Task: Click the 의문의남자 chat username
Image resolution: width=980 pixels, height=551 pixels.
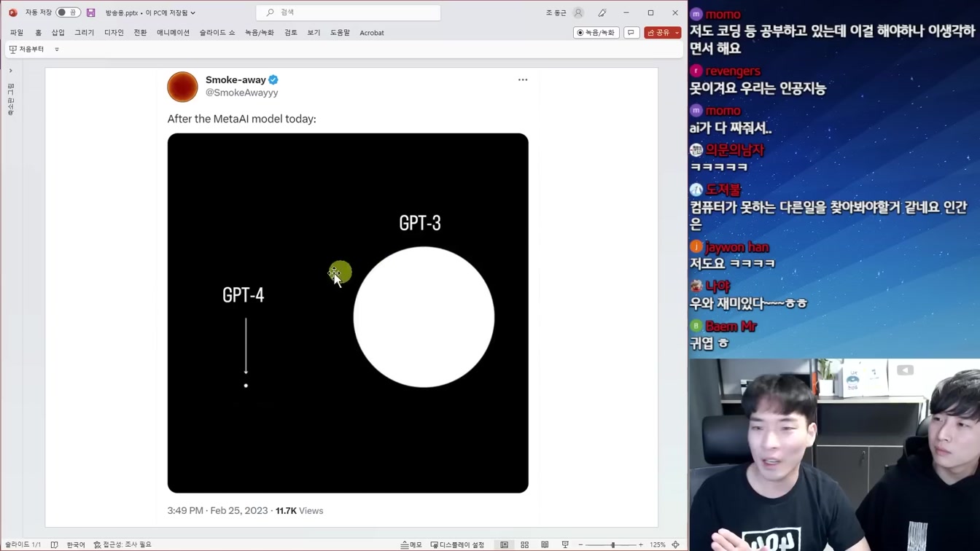Action: point(735,149)
